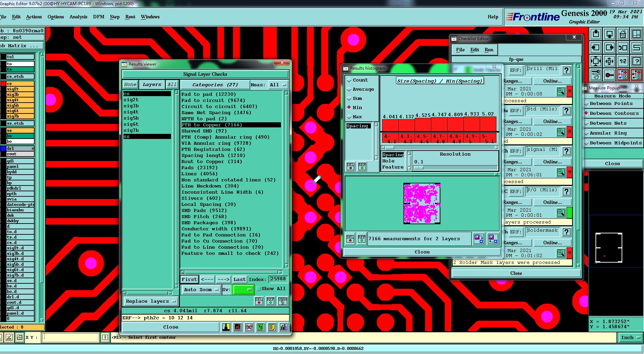Click the None button above layers list
Image resolution: width=644 pixels, height=354 pixels.
[130, 85]
